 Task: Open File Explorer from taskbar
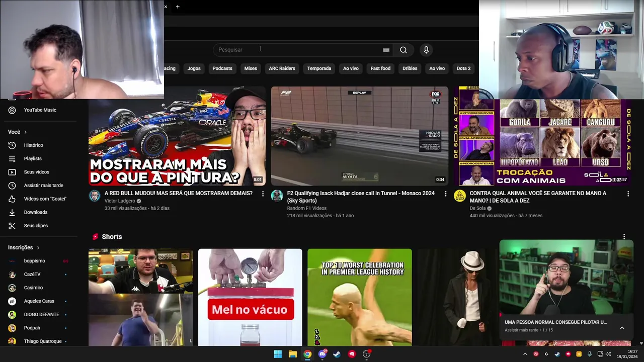(x=292, y=354)
